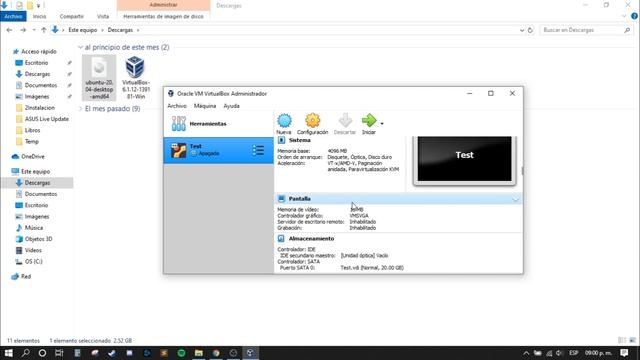Go up one folder level
Viewport: 640px width, 360px height.
pos(44,30)
